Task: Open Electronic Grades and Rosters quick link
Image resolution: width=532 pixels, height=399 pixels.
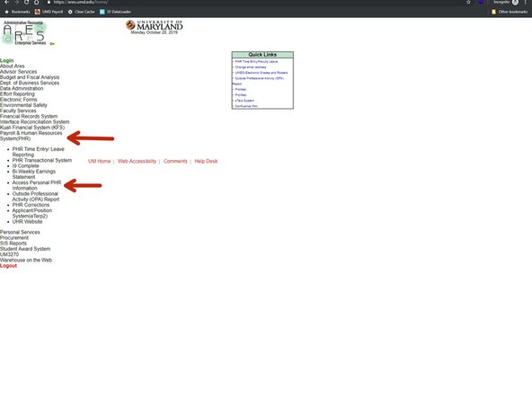Action: pyautogui.click(x=262, y=73)
